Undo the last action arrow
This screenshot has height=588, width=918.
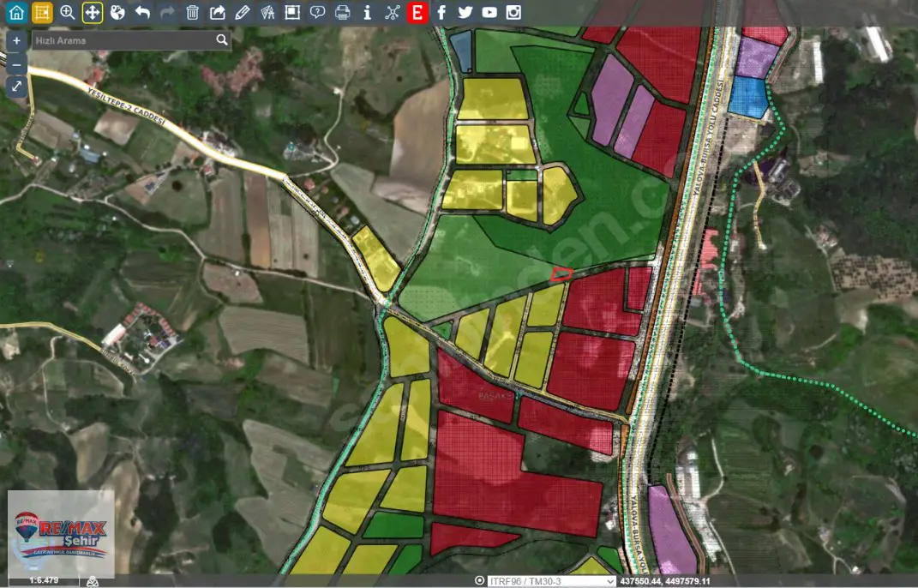[142, 12]
